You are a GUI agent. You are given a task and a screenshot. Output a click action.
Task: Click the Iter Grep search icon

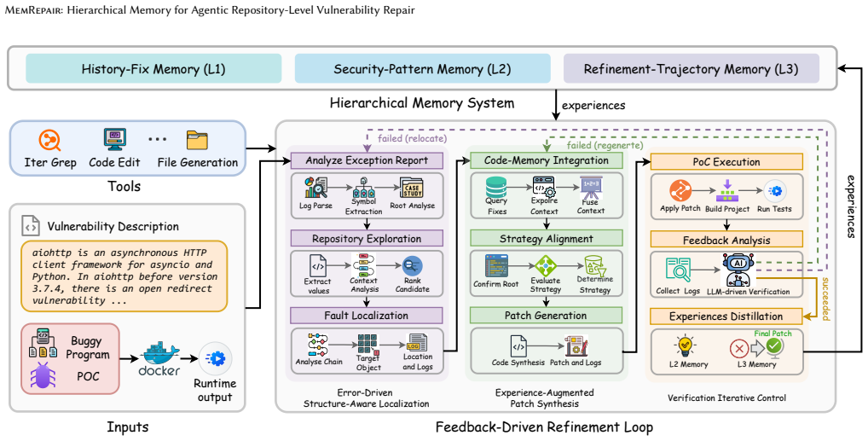click(49, 141)
